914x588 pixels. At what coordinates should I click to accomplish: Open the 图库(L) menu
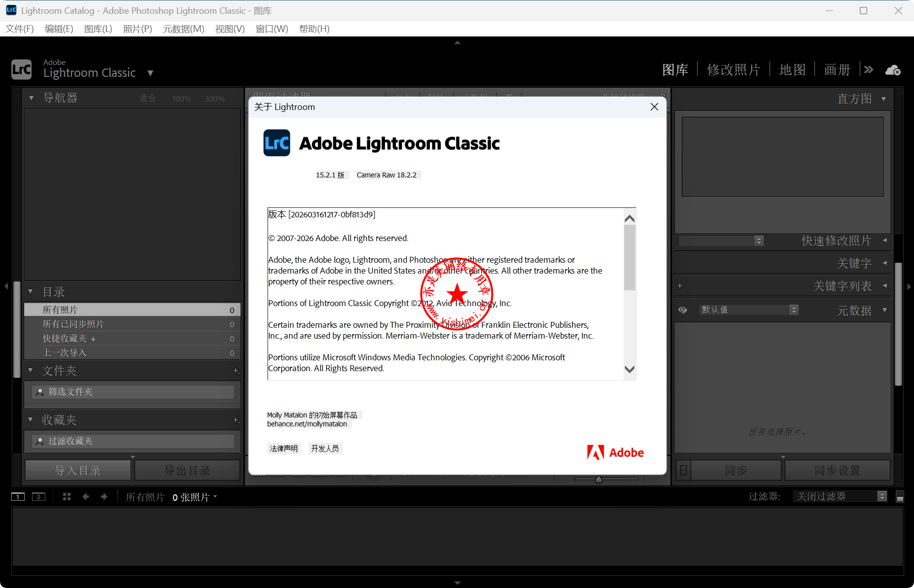98,29
